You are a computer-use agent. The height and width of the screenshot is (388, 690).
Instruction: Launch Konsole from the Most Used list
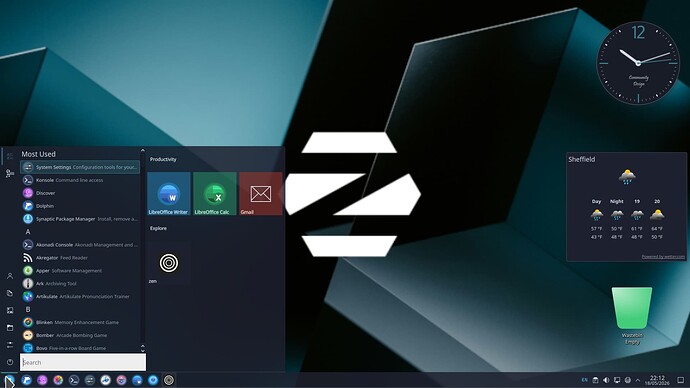80,180
